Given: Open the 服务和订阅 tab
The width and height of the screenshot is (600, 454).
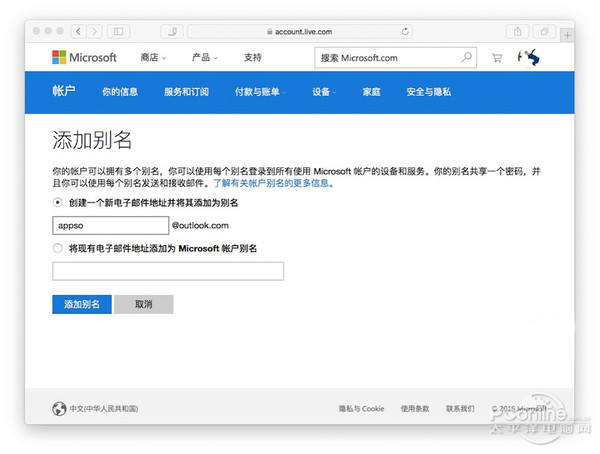Looking at the screenshot, I should (x=186, y=92).
